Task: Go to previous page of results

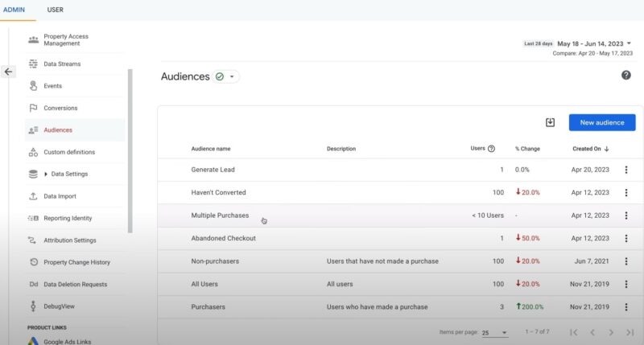Action: pyautogui.click(x=592, y=332)
